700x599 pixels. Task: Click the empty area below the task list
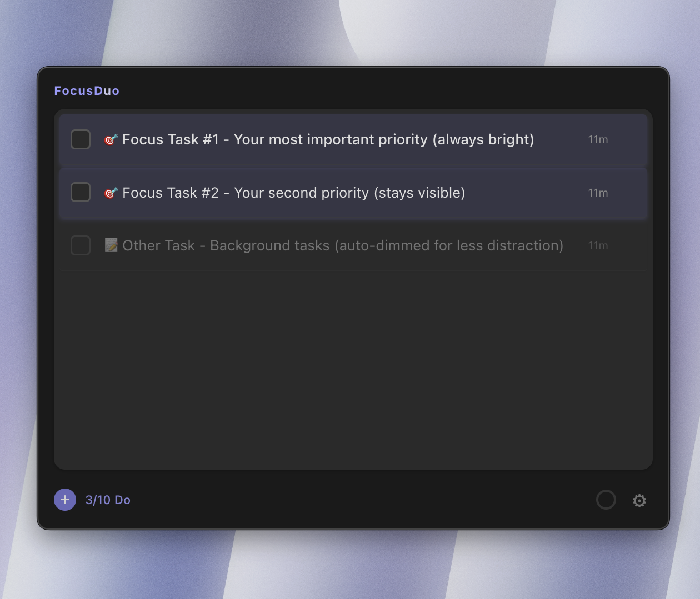(353, 369)
